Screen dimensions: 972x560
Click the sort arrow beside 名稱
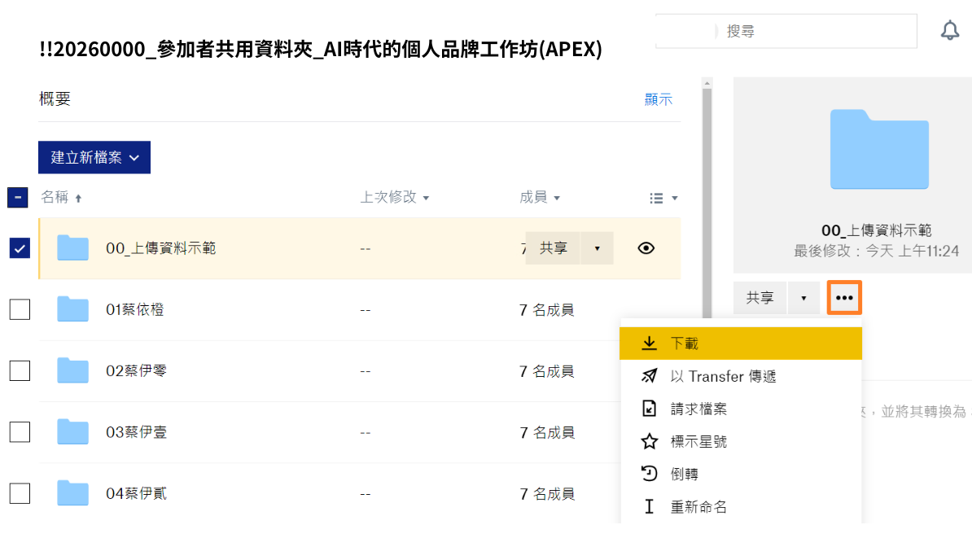[x=78, y=199]
